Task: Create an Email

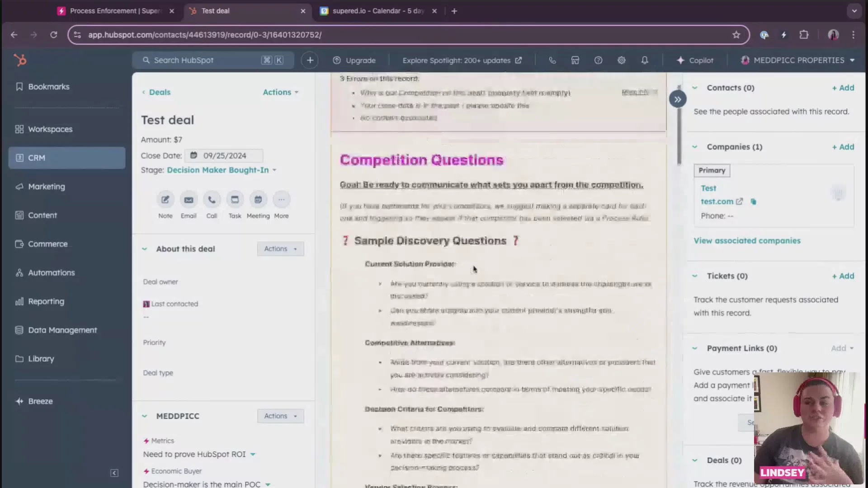Action: point(189,199)
